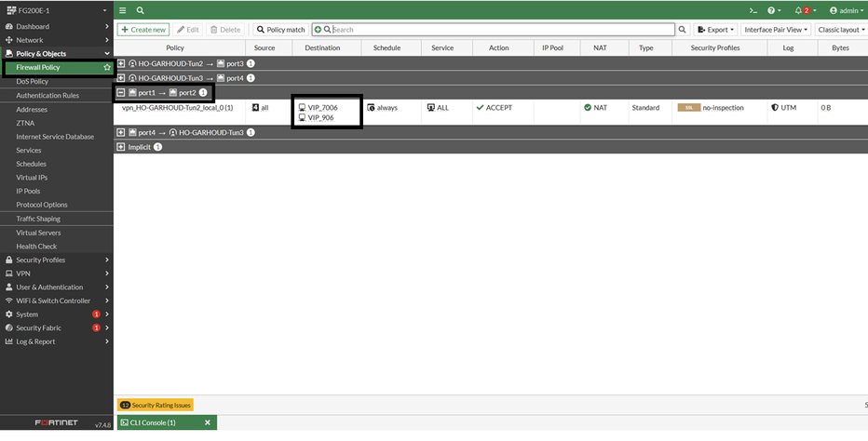Click the Edit policy button

(188, 30)
